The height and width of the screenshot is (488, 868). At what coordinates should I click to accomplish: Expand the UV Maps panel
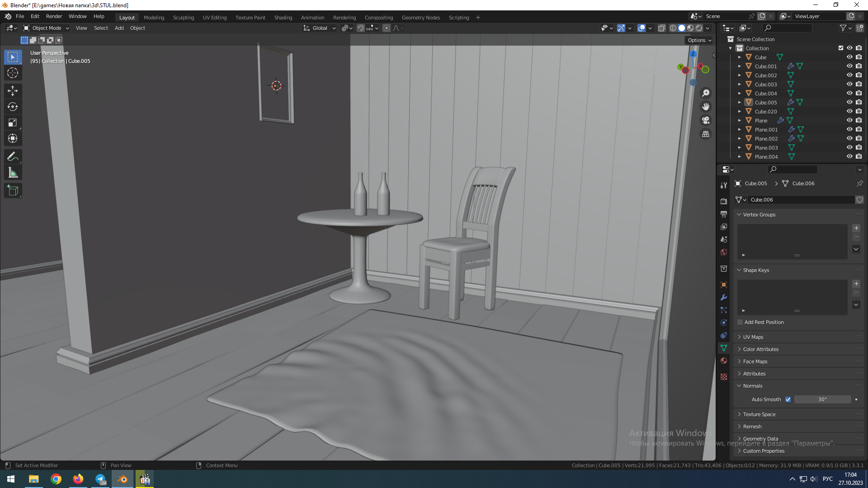click(x=753, y=337)
